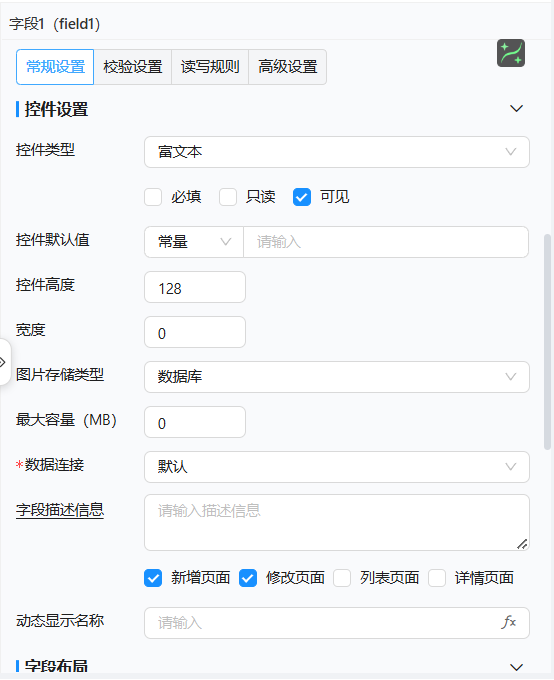The height and width of the screenshot is (680, 554).
Task: Uncheck the 可见 checkbox
Action: coord(302,197)
